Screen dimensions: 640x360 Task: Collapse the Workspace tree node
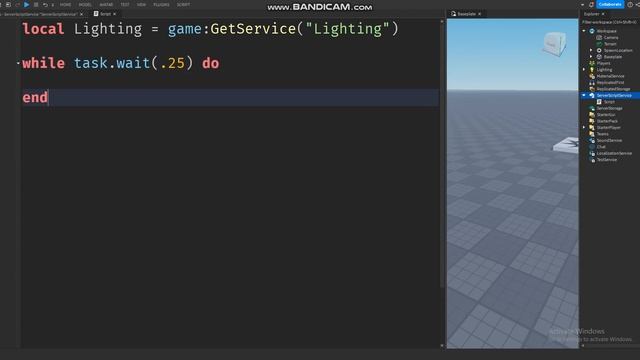pos(584,31)
